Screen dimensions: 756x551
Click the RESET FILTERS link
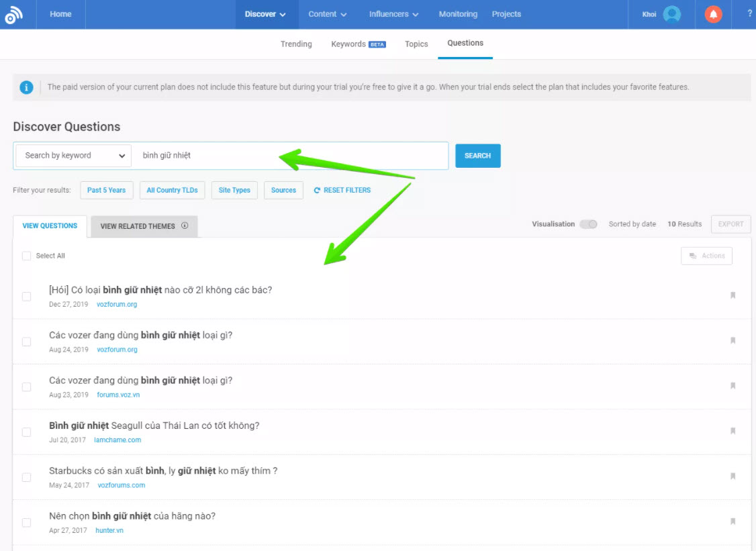coord(342,190)
